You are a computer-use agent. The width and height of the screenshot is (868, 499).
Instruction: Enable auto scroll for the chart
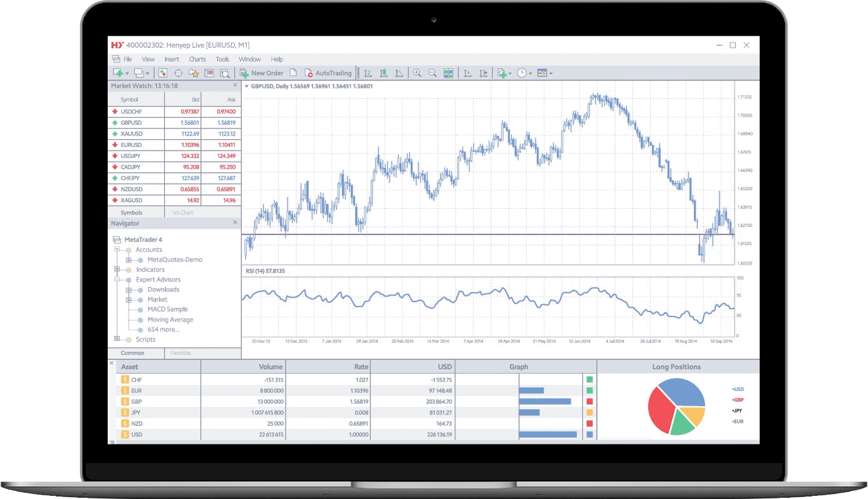click(468, 72)
